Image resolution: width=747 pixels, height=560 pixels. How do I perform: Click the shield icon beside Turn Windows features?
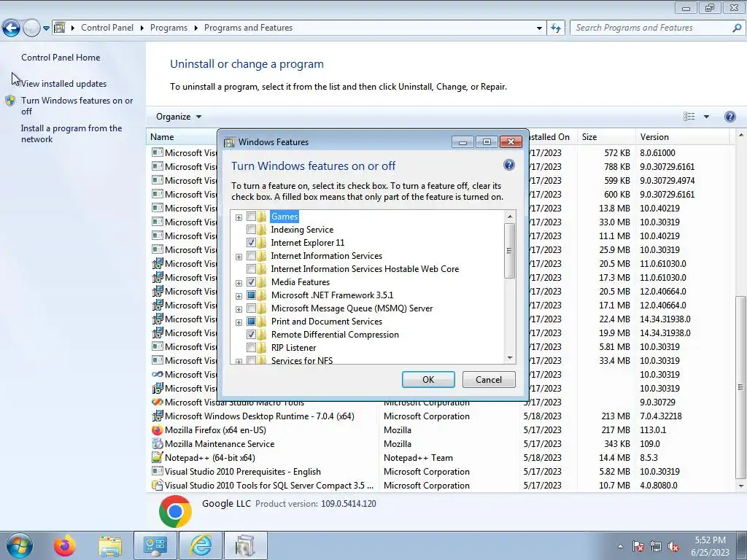click(10, 101)
